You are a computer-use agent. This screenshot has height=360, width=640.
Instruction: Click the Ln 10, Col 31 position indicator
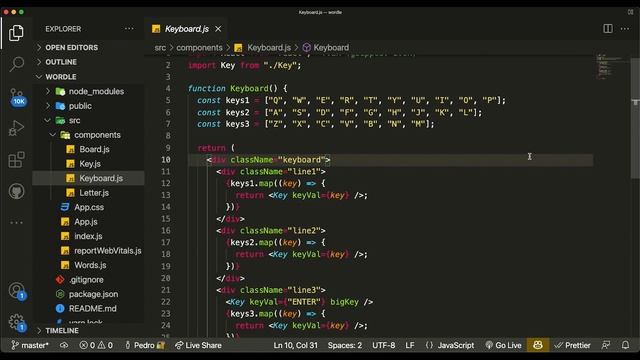point(296,345)
